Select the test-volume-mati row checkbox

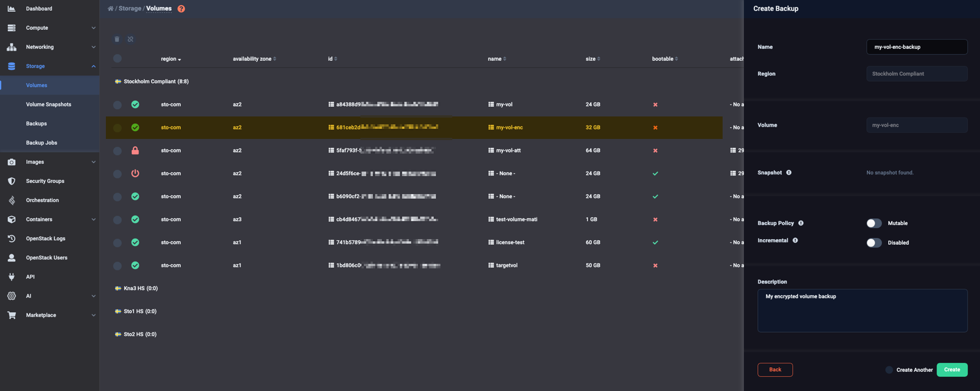[x=117, y=219]
